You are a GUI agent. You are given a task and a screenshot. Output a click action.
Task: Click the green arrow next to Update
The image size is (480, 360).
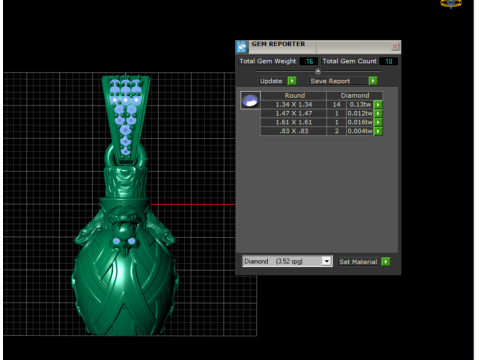pos(292,81)
